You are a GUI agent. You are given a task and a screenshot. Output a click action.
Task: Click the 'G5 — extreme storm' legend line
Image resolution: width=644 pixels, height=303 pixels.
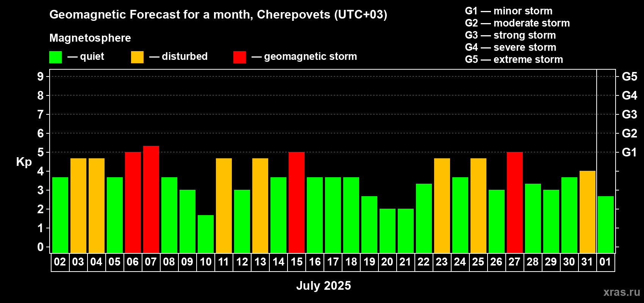pyautogui.click(x=514, y=59)
